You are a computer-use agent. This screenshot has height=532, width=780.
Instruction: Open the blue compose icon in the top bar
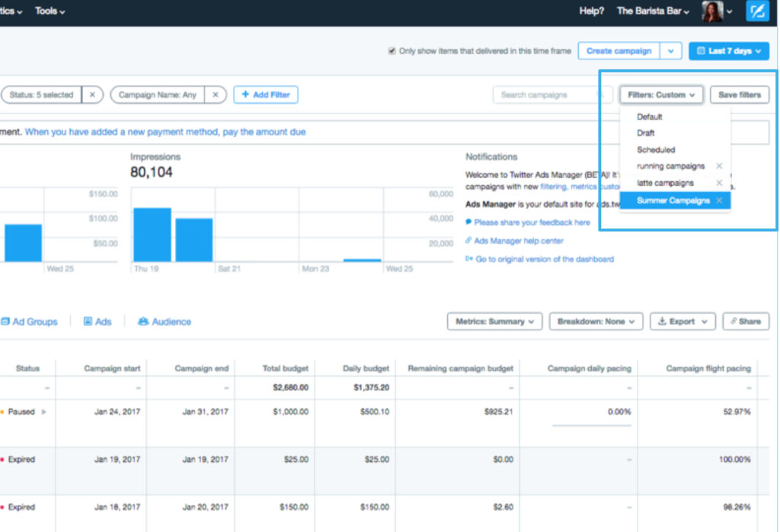click(x=757, y=11)
